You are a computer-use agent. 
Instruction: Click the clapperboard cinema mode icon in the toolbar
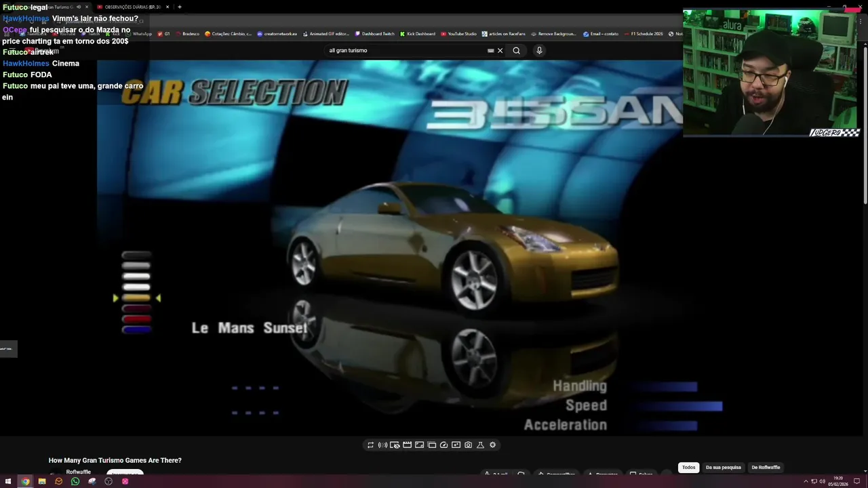click(x=407, y=445)
